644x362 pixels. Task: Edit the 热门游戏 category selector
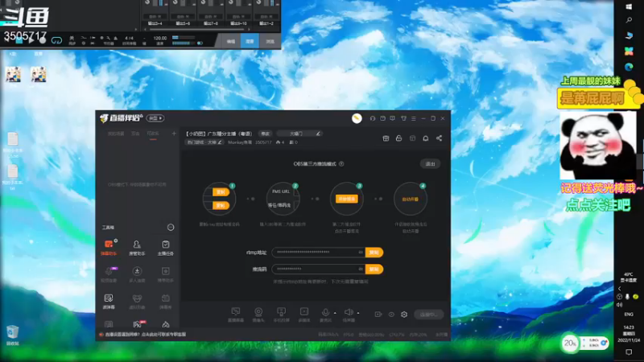tap(204, 142)
